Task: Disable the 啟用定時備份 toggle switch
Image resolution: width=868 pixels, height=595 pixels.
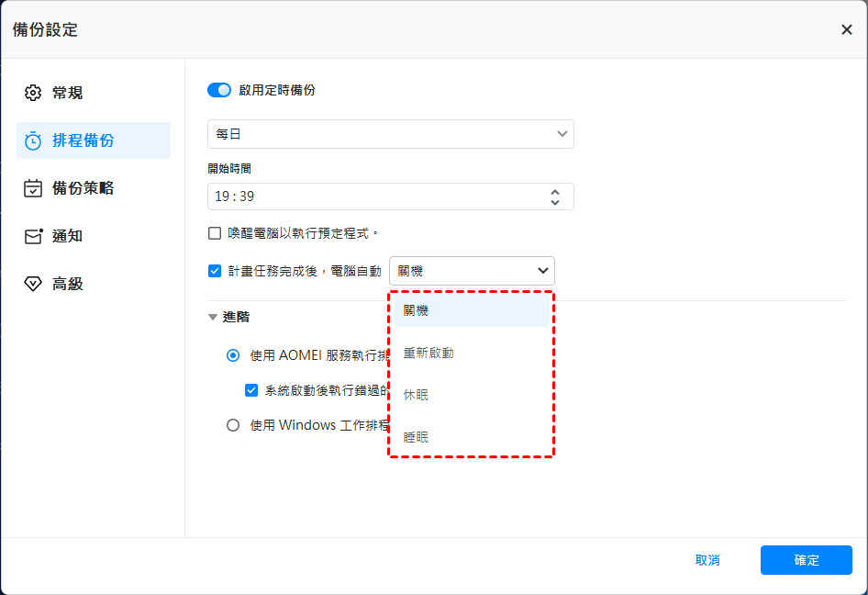Action: coord(219,90)
